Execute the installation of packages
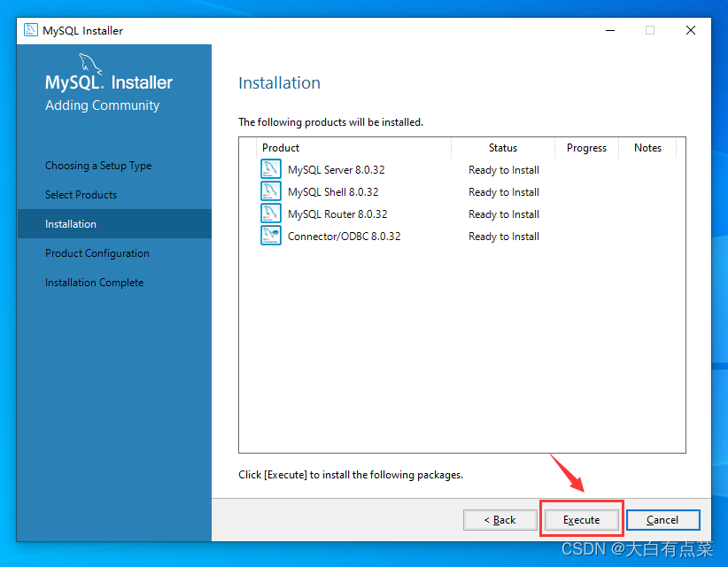The height and width of the screenshot is (567, 728). pos(581,520)
